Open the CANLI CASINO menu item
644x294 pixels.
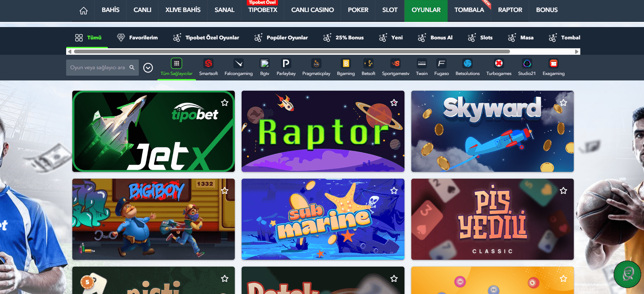click(x=312, y=10)
